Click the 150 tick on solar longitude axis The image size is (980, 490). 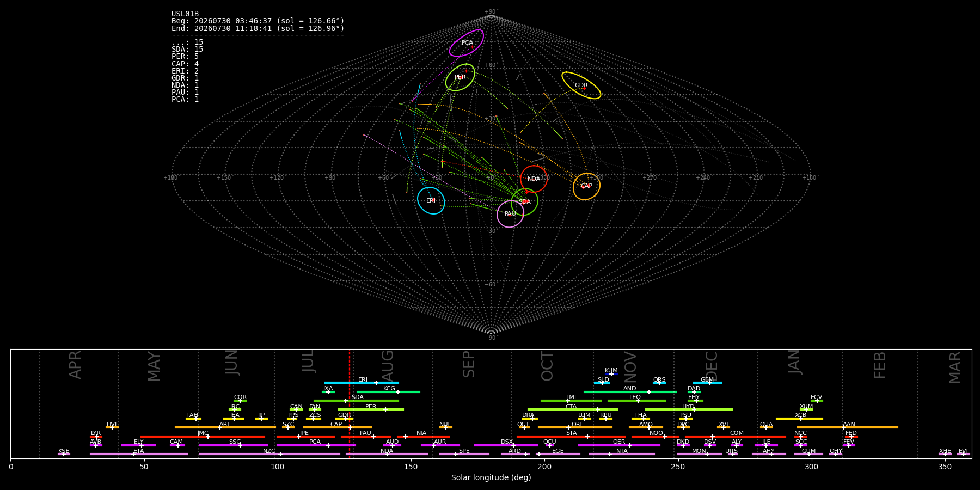[411, 467]
